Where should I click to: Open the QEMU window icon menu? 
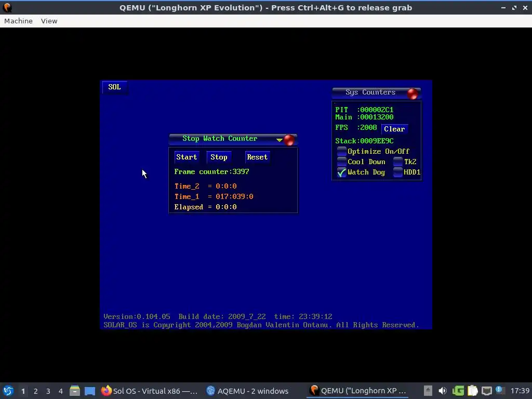coord(7,7)
